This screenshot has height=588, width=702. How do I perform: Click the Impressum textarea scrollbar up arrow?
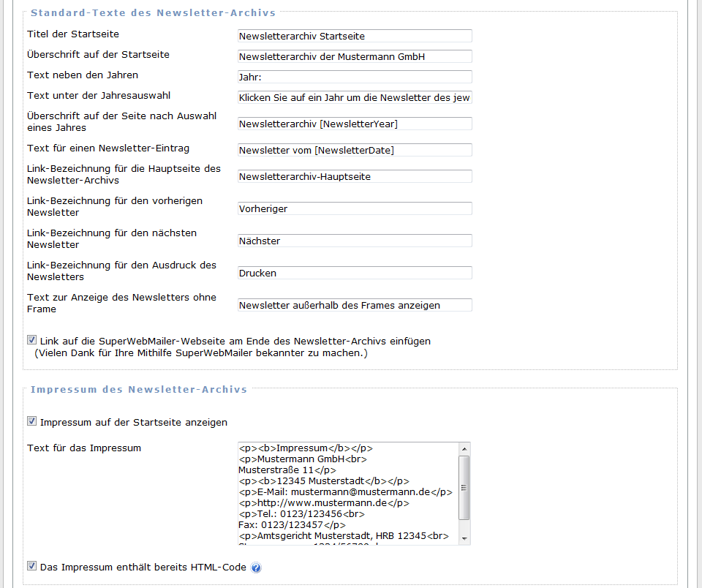point(464,449)
